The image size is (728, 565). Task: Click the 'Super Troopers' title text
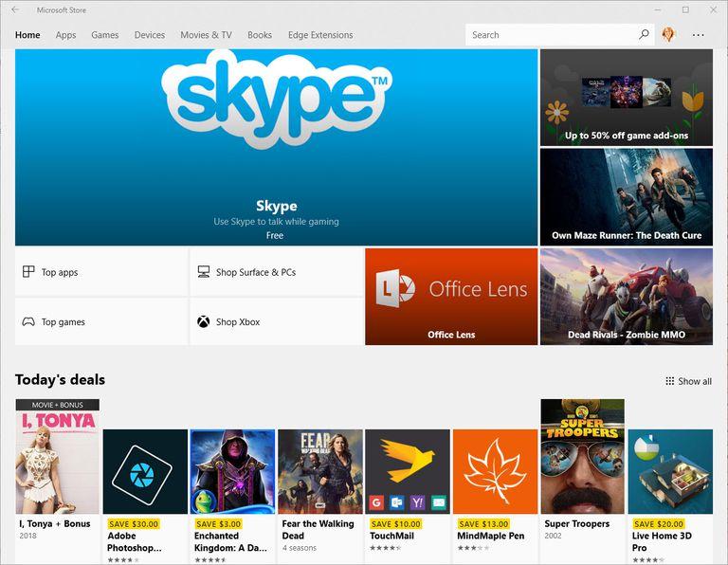pos(577,523)
